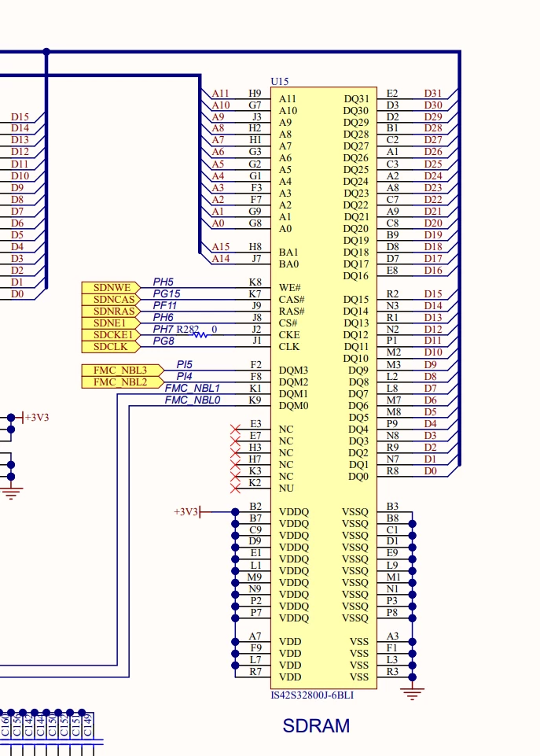Select the SDNWE port symbol
The height and width of the screenshot is (756, 540).
pyautogui.click(x=111, y=288)
